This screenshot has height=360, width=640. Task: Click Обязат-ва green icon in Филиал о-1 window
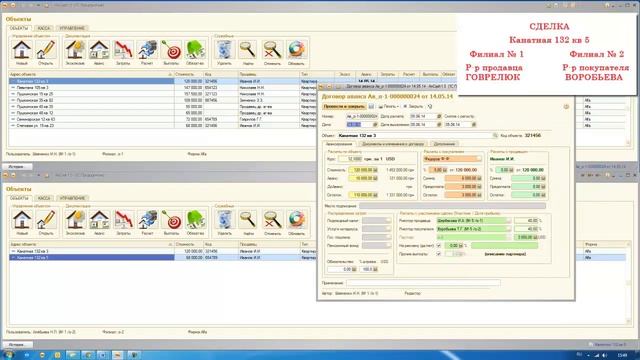click(195, 50)
